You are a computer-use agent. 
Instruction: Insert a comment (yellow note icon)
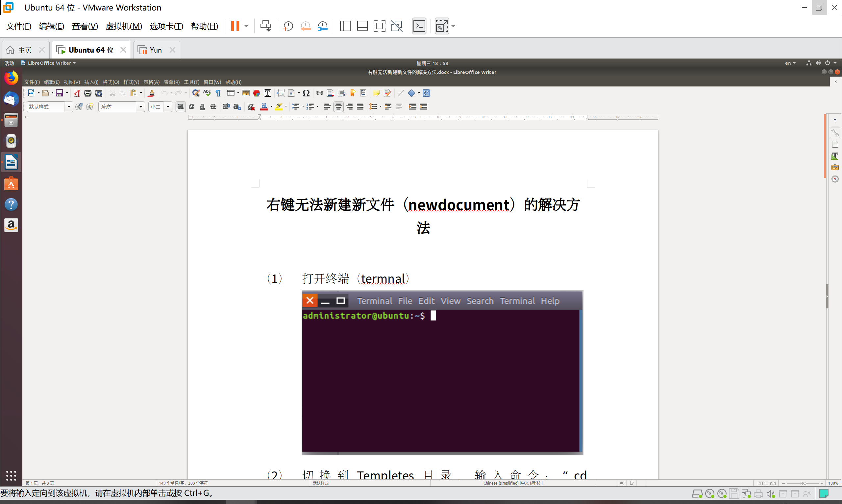pos(376,93)
